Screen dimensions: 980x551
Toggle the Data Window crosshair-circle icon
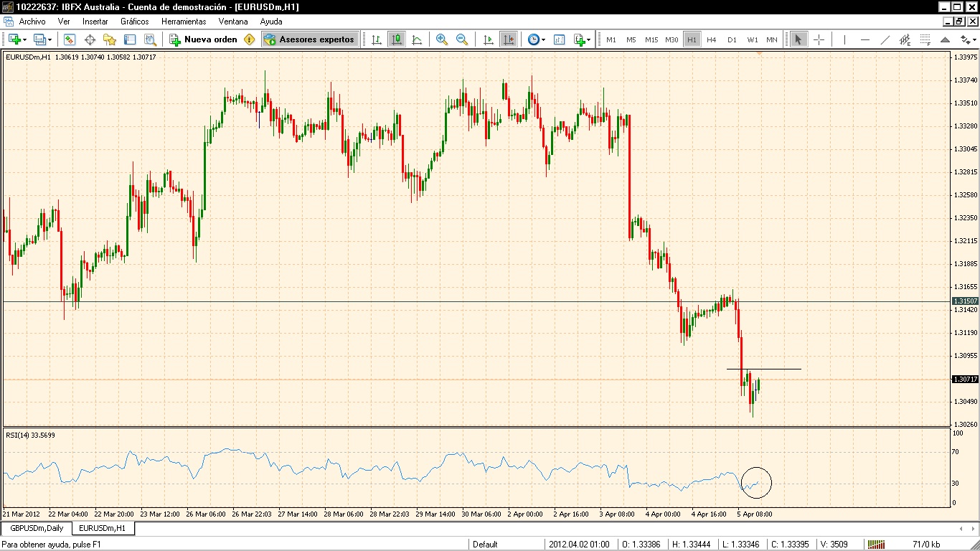click(90, 39)
